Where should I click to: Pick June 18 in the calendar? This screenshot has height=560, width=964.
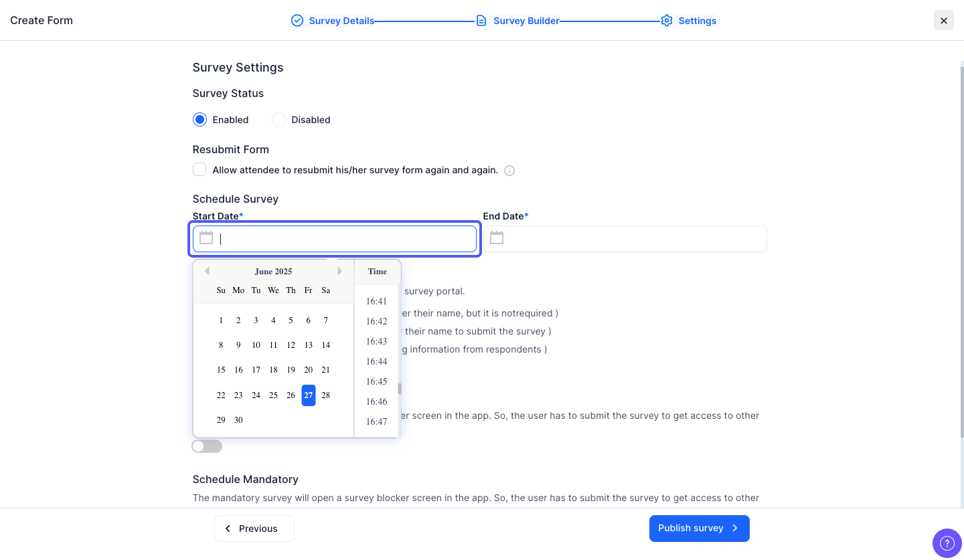coord(273,370)
